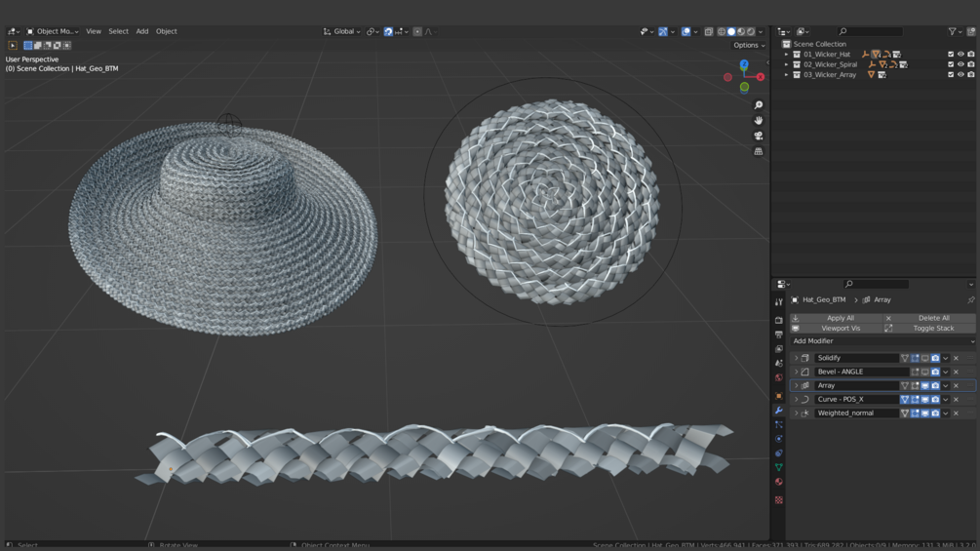Open the Options dropdown in viewport
The height and width of the screenshot is (551, 980).
click(x=749, y=45)
